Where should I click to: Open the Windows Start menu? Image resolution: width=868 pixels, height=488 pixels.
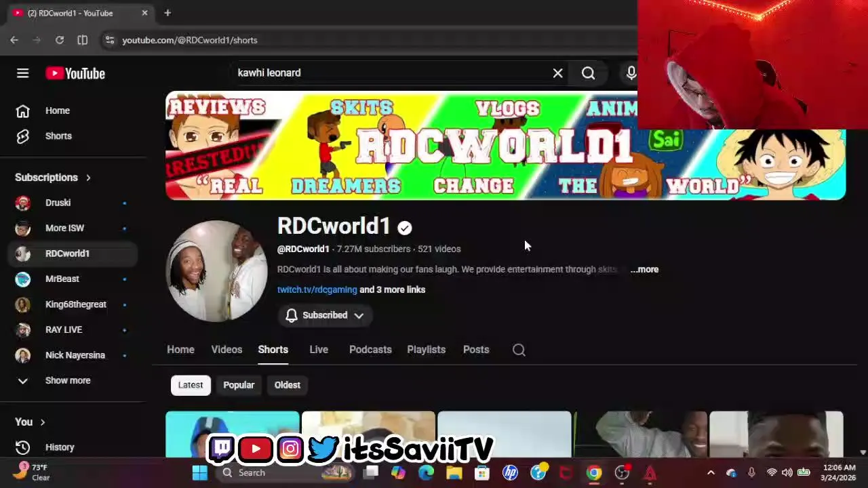point(199,472)
